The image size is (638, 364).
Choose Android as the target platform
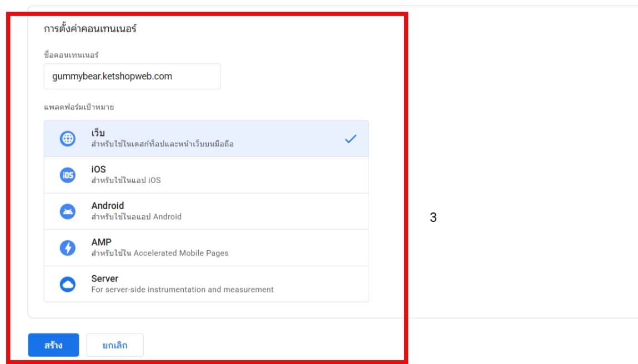(206, 211)
